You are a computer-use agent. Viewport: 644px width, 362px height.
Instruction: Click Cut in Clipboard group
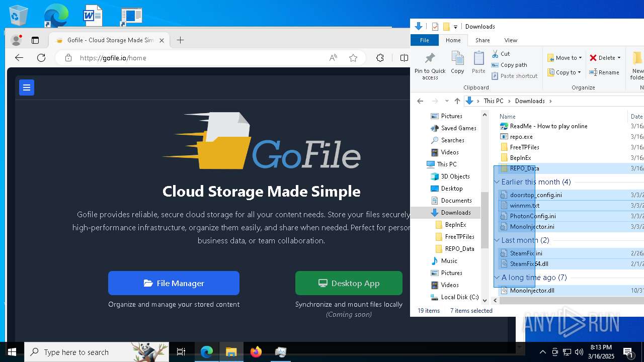(x=501, y=54)
